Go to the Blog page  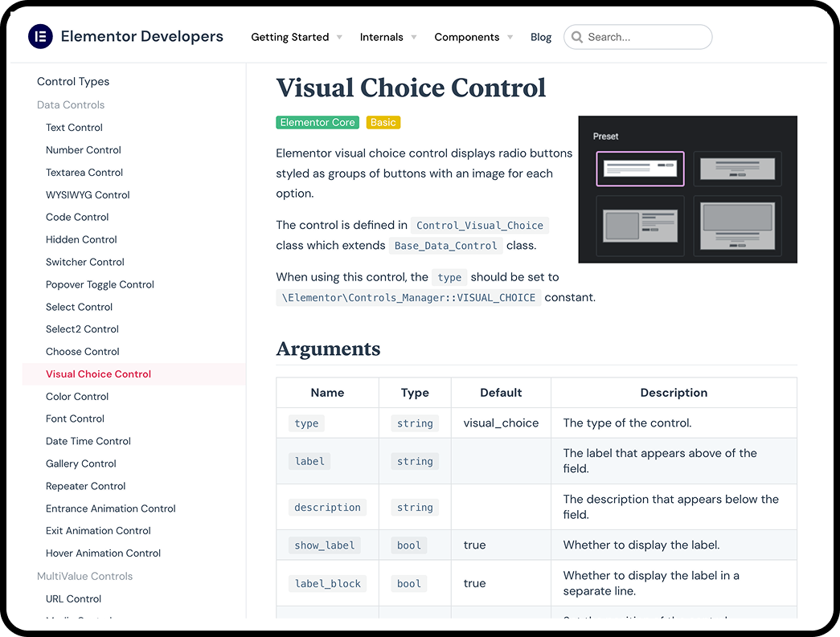point(540,37)
